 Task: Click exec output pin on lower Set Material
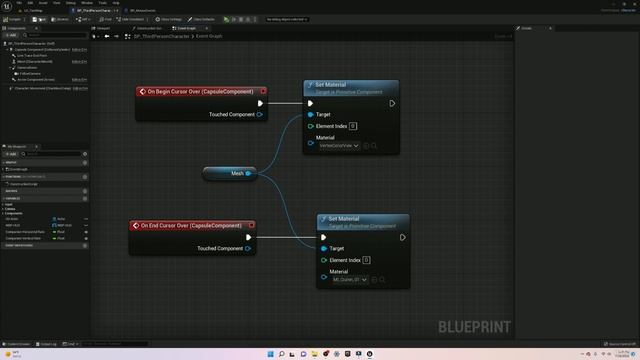pos(403,237)
